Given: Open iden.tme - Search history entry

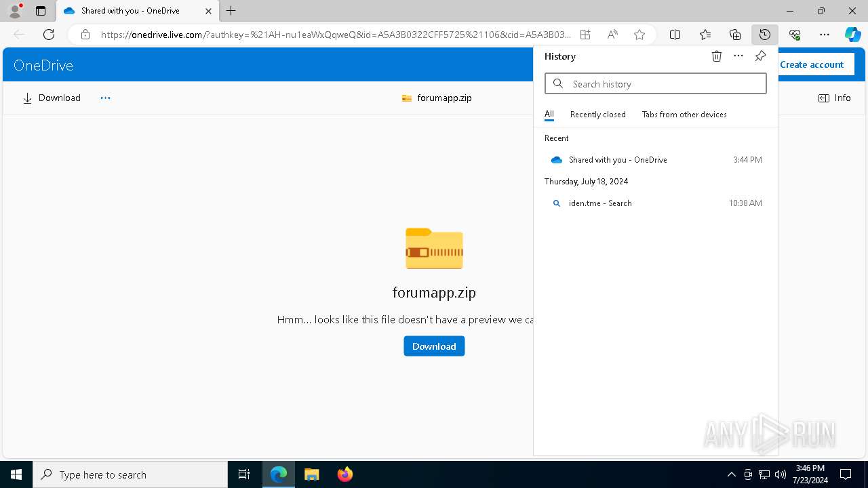Looking at the screenshot, I should tap(656, 203).
